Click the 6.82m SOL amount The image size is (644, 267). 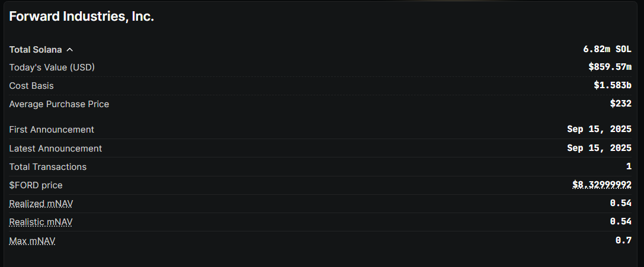[x=607, y=49]
